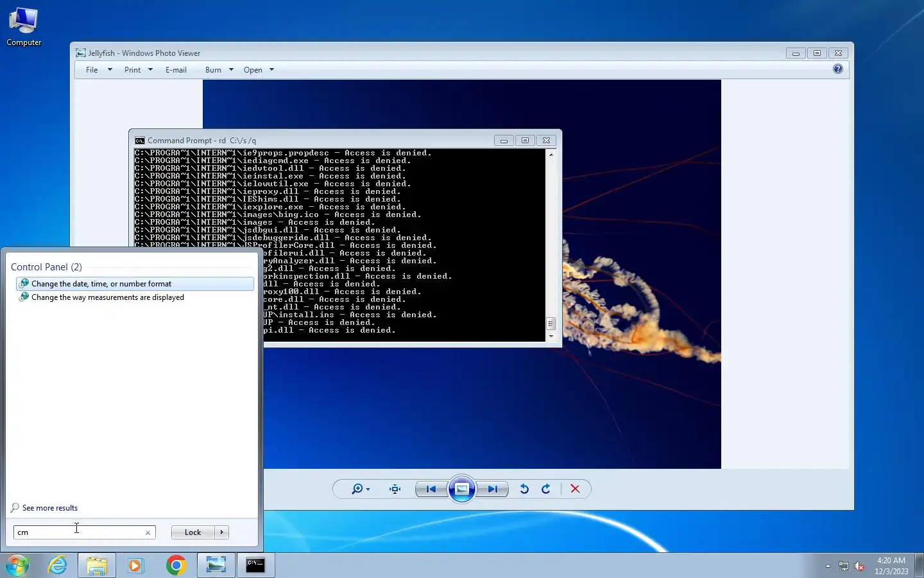Minimize the Command Prompt window

(x=504, y=141)
